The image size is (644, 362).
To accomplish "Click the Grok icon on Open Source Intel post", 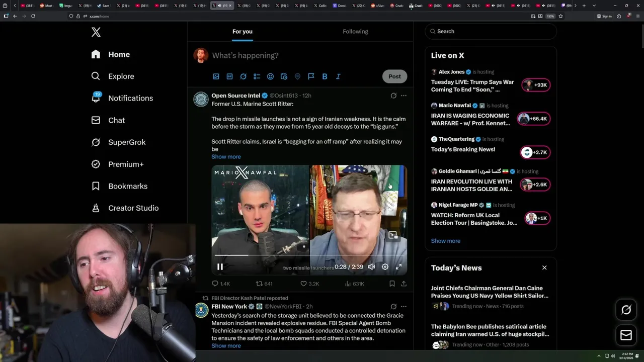I will pyautogui.click(x=393, y=96).
